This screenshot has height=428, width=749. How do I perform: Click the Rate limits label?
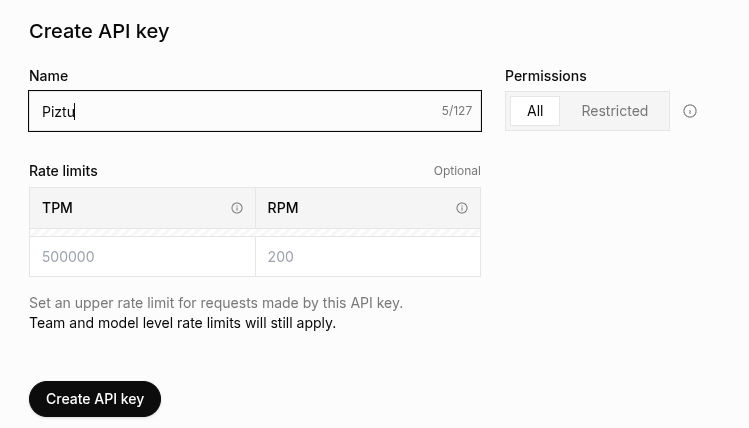(x=63, y=171)
